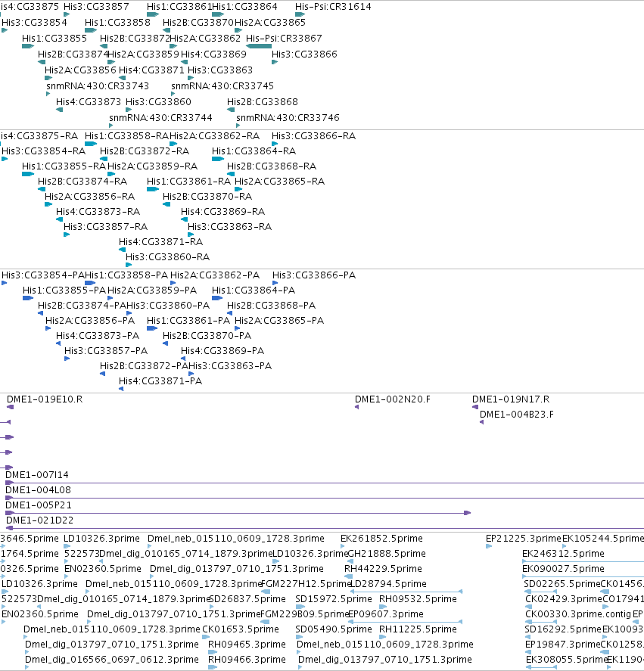Select the His2A:CG33859-PA protein label
The image size is (644, 671).
(x=152, y=290)
